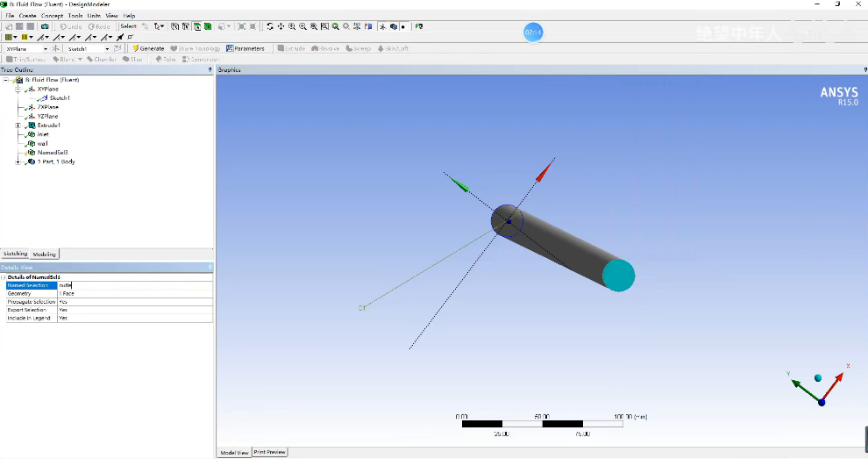This screenshot has height=459, width=868.
Task: Collapse the B: Fluid Flow (Fluent) tree root
Action: 6,80
